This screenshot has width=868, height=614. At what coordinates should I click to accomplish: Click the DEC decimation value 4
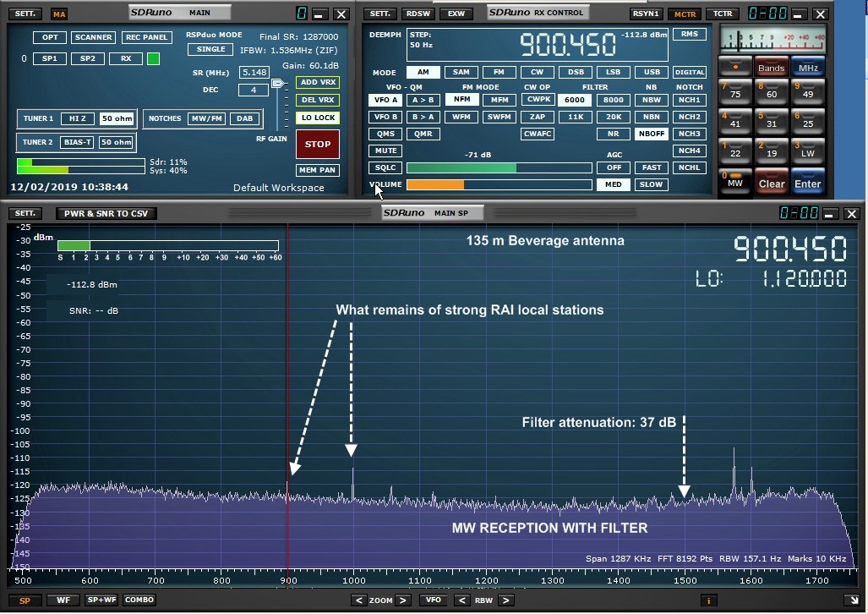pos(254,90)
